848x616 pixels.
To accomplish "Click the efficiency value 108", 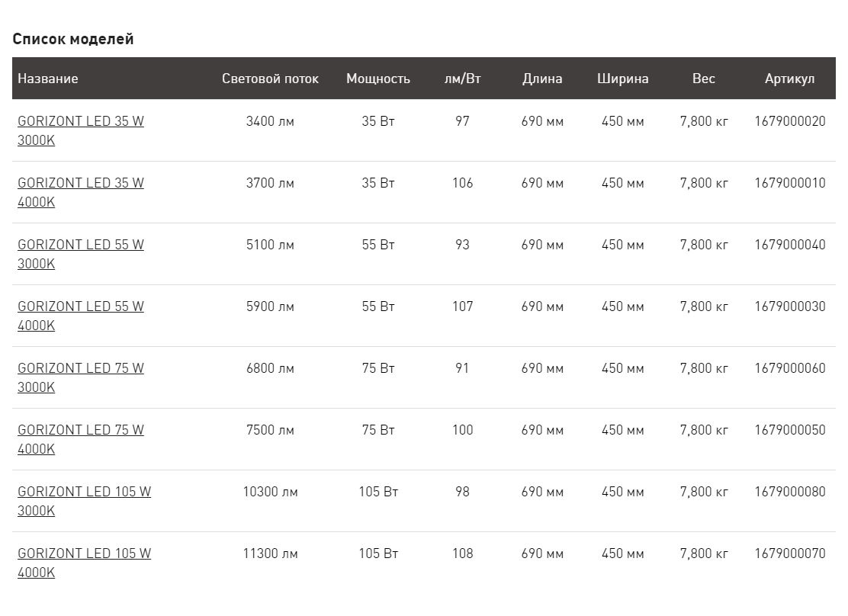I will [x=462, y=552].
